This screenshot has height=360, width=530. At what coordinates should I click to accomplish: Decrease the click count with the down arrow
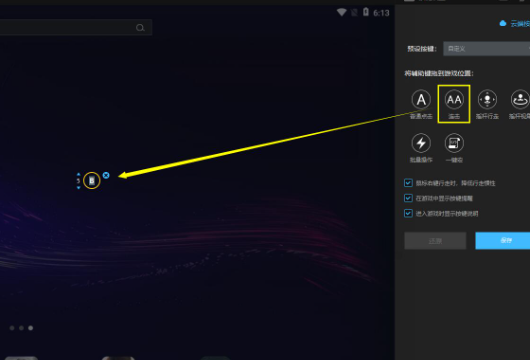tap(78, 188)
